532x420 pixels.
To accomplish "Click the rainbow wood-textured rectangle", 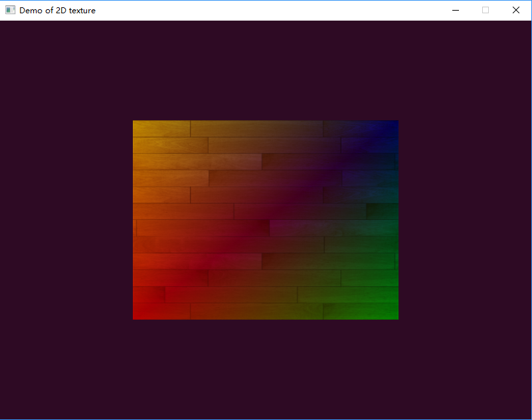I will pyautogui.click(x=265, y=220).
